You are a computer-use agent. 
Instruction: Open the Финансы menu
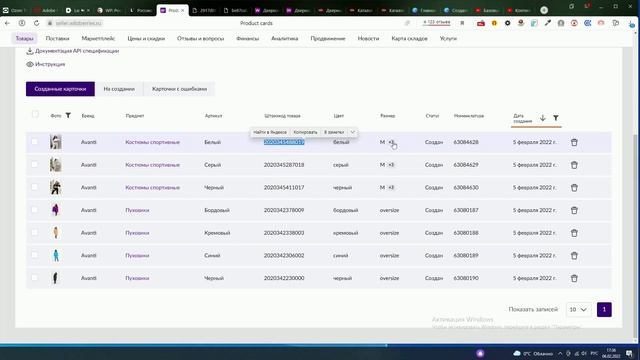pyautogui.click(x=247, y=38)
